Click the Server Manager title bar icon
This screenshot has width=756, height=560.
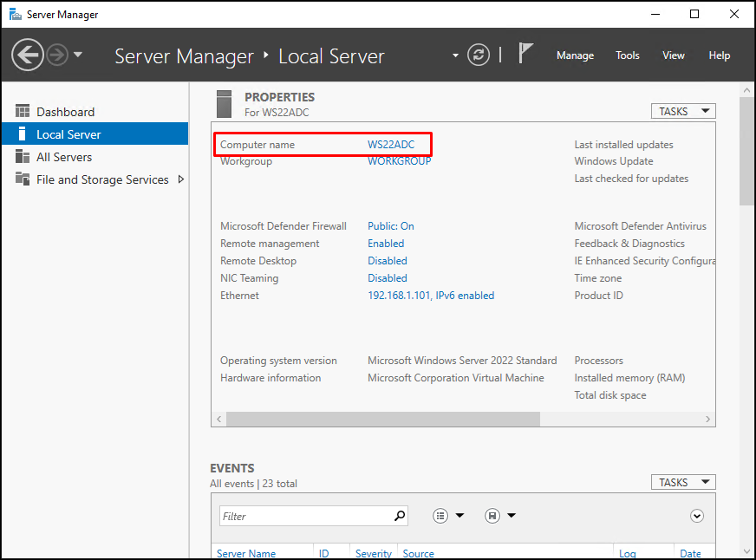point(15,15)
